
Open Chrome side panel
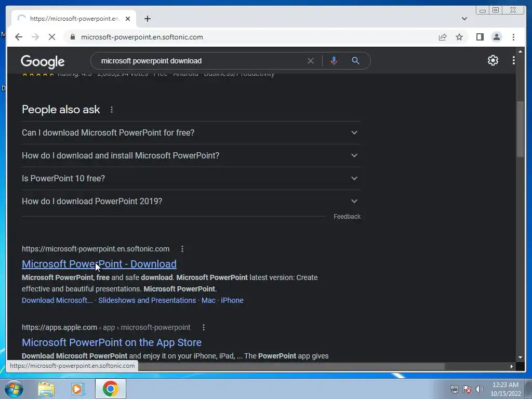pos(480,37)
